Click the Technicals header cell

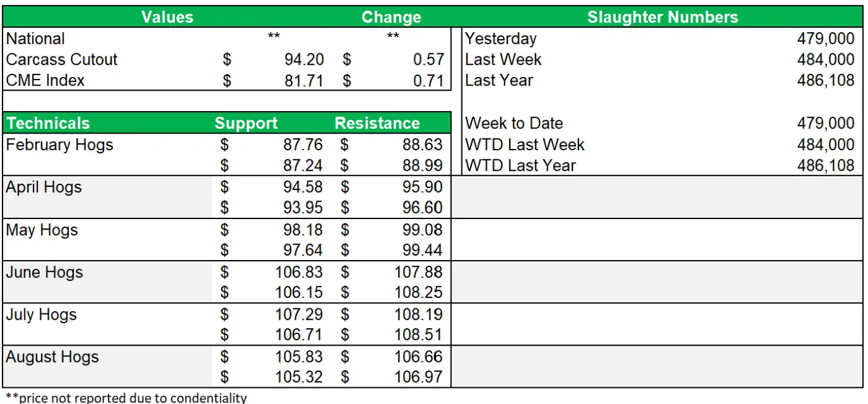(48, 123)
